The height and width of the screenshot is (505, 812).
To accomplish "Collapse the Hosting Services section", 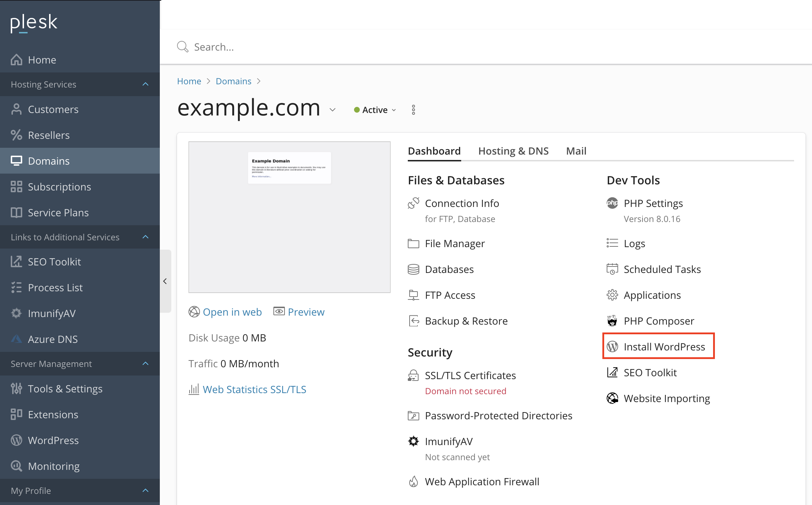I will tap(145, 84).
